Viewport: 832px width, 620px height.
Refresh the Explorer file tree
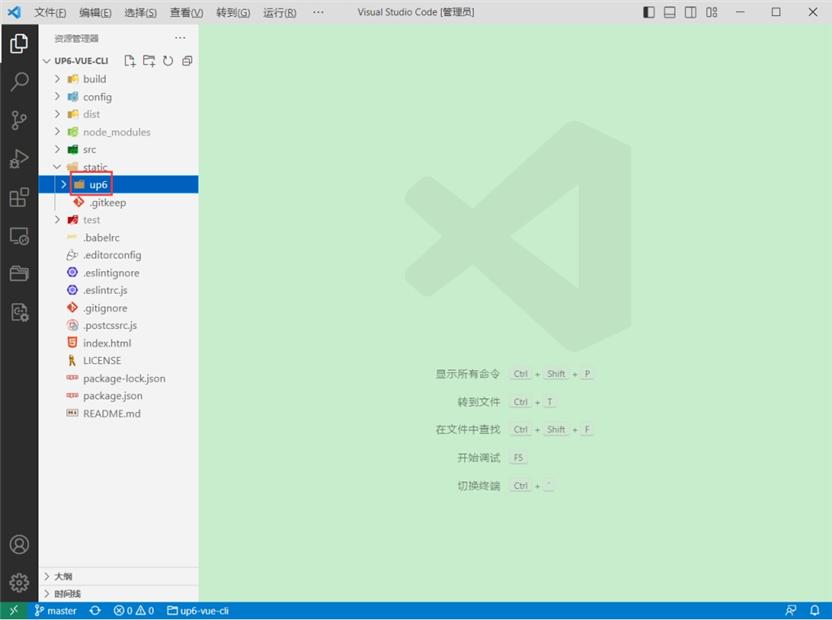(167, 60)
